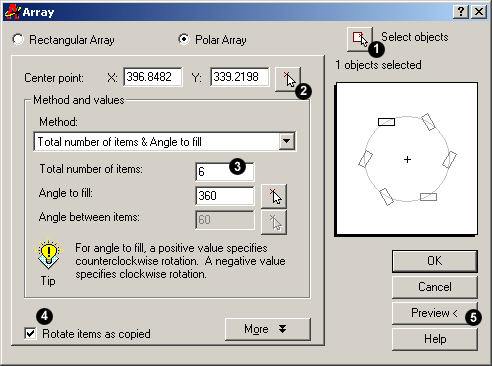Expand options with the More button
492x366 pixels.
click(268, 329)
